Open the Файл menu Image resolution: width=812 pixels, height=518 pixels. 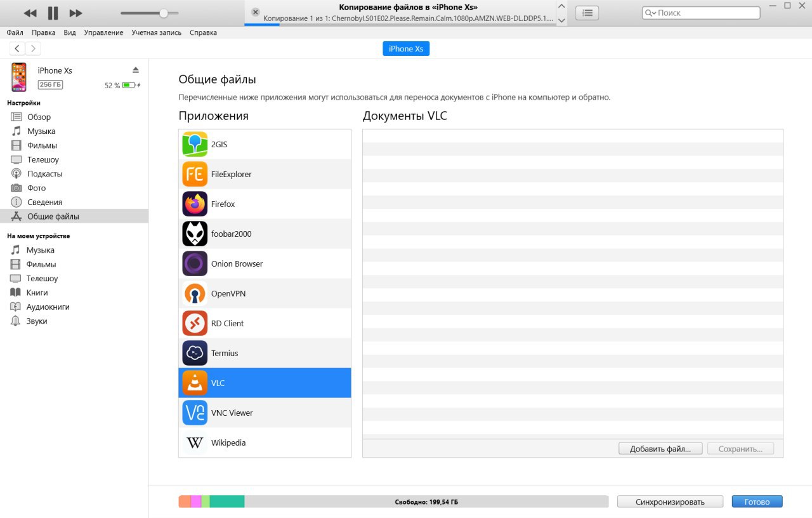pyautogui.click(x=15, y=32)
